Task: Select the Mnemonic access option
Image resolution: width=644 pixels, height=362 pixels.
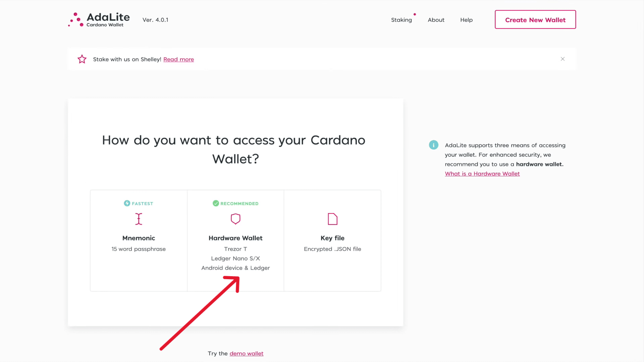Action: coord(139,238)
